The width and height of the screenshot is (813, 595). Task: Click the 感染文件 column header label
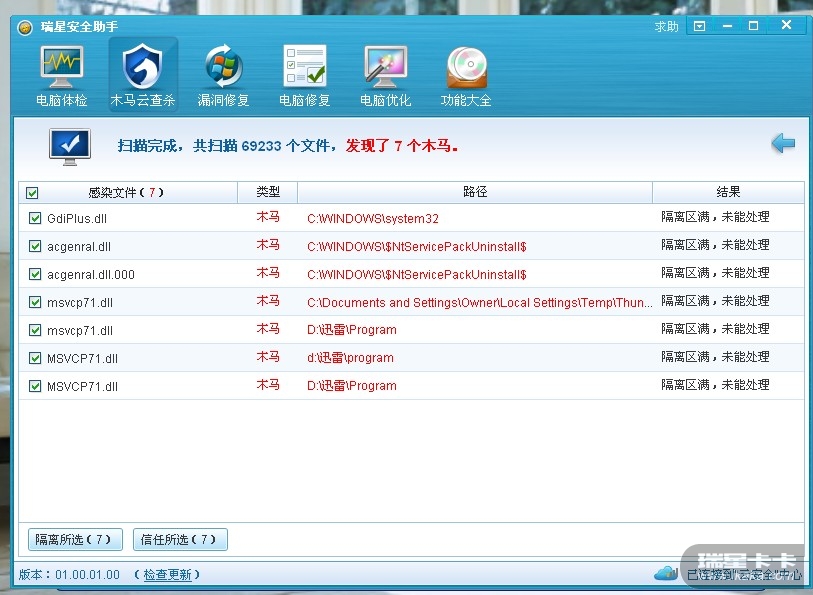126,193
